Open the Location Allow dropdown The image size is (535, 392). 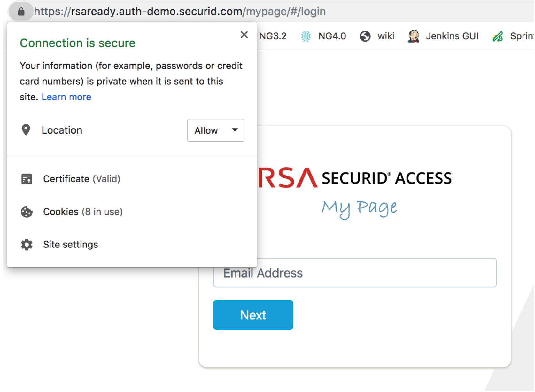pyautogui.click(x=216, y=130)
